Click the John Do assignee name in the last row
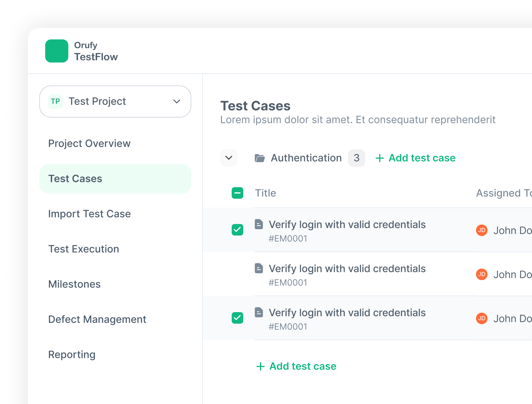 click(513, 319)
